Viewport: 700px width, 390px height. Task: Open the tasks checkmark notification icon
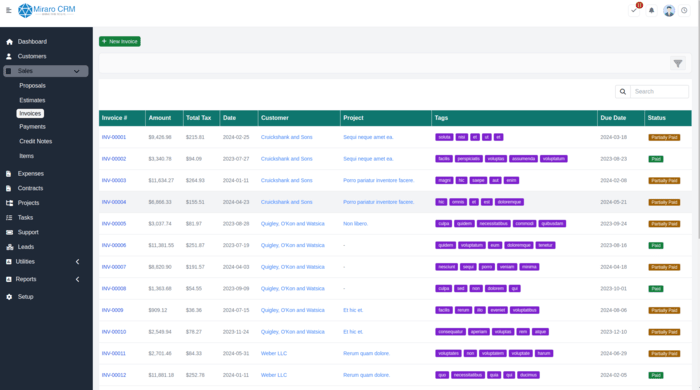point(634,10)
